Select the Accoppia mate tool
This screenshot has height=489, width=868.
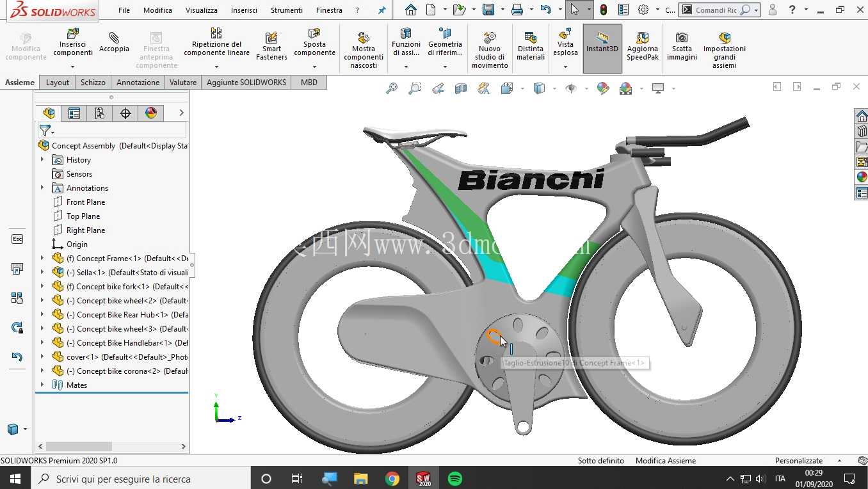tap(114, 42)
